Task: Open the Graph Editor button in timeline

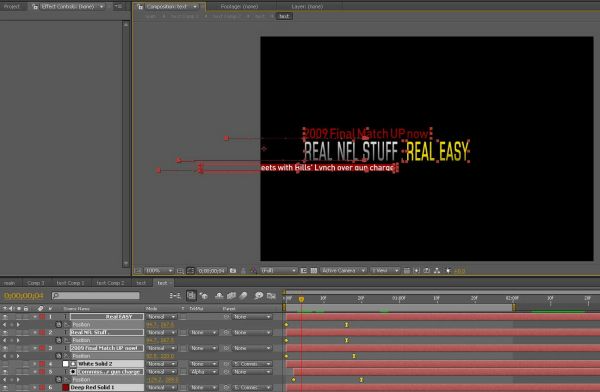Action: click(x=271, y=296)
